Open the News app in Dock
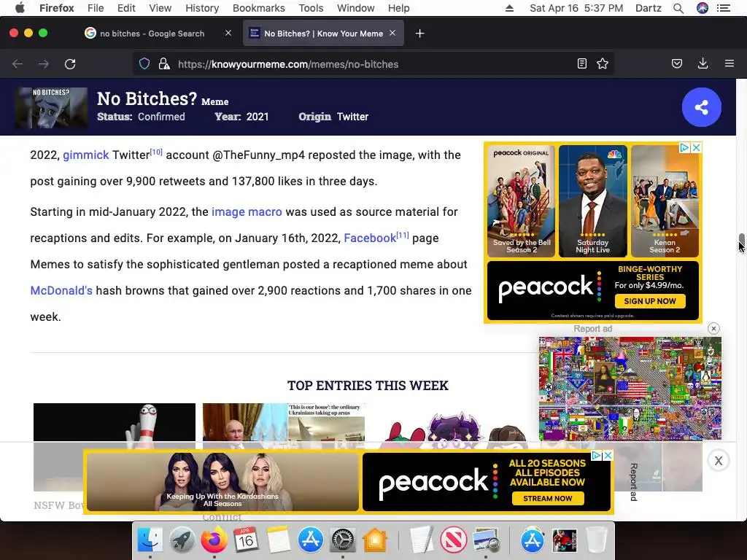 pos(453,540)
